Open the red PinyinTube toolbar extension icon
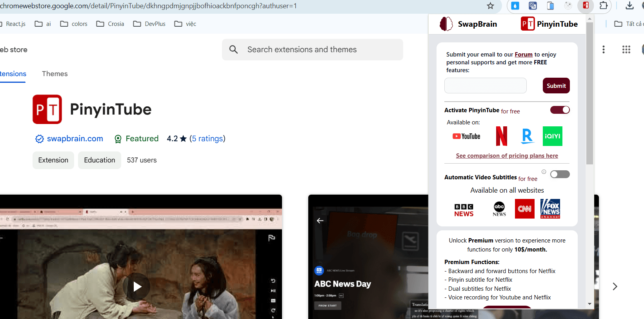 pyautogui.click(x=586, y=5)
